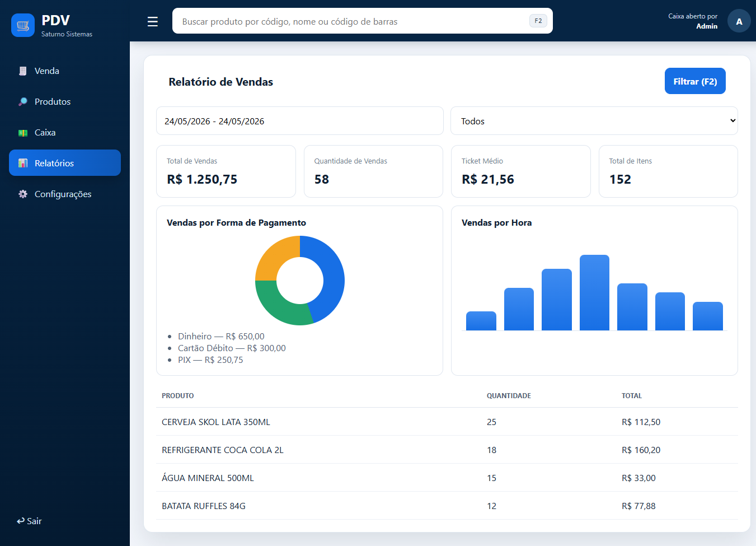Image resolution: width=756 pixels, height=546 pixels.
Task: Click the shortest first bar in Vendas por Hora
Action: (x=481, y=321)
